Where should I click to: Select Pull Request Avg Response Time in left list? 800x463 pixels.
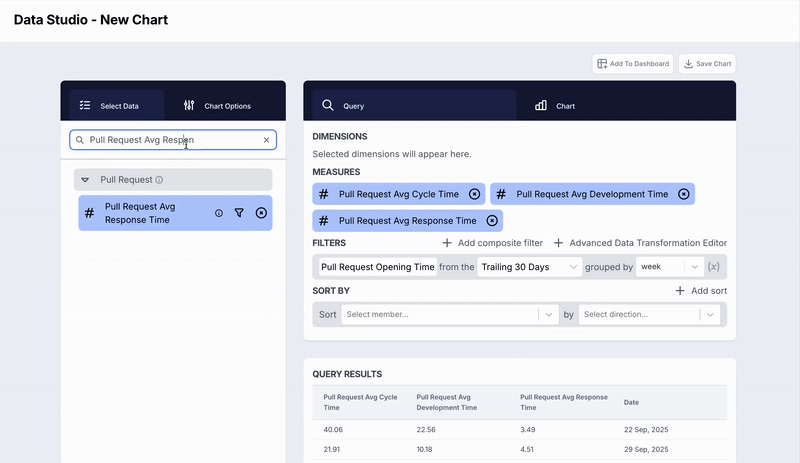pyautogui.click(x=175, y=213)
